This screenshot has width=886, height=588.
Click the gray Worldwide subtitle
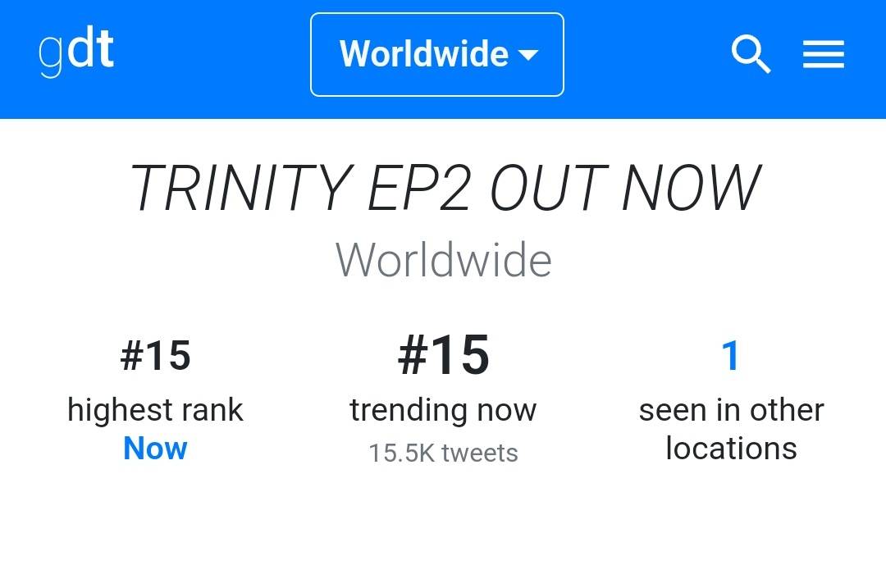[x=443, y=261]
